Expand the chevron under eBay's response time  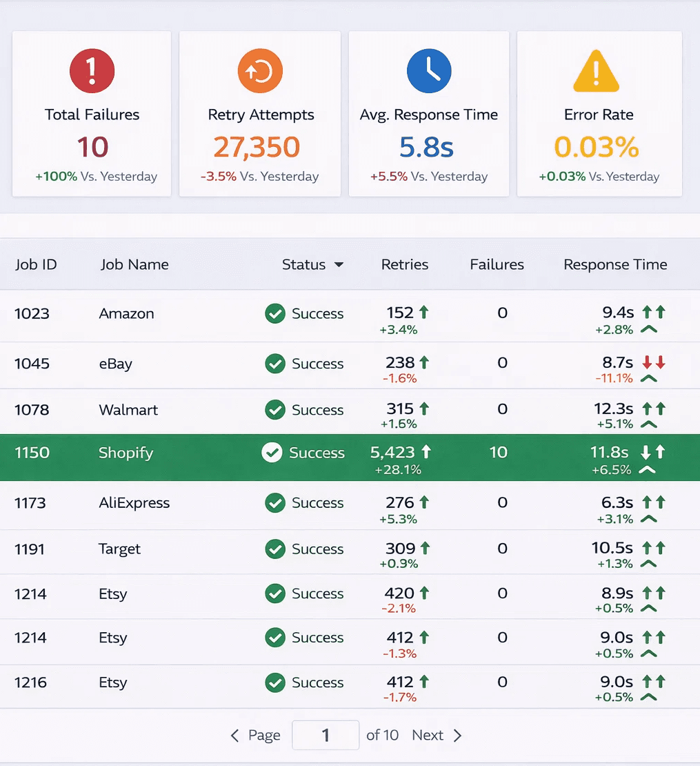649,378
